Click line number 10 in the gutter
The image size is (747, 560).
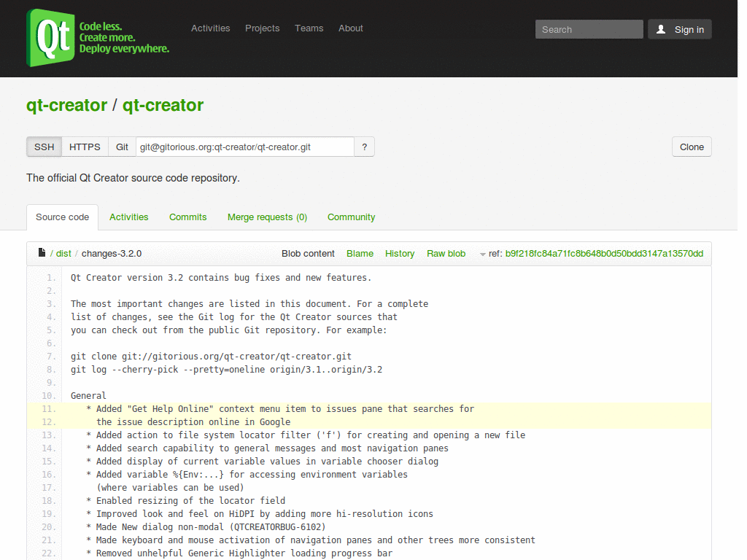point(49,396)
